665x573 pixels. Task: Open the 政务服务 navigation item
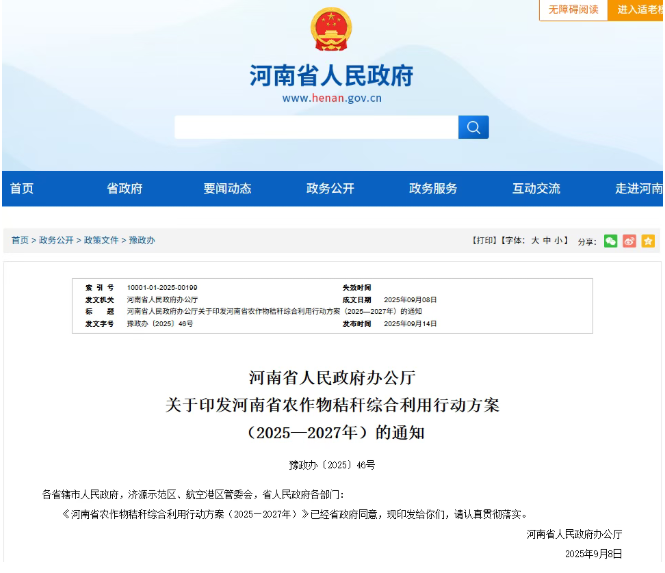pos(433,189)
